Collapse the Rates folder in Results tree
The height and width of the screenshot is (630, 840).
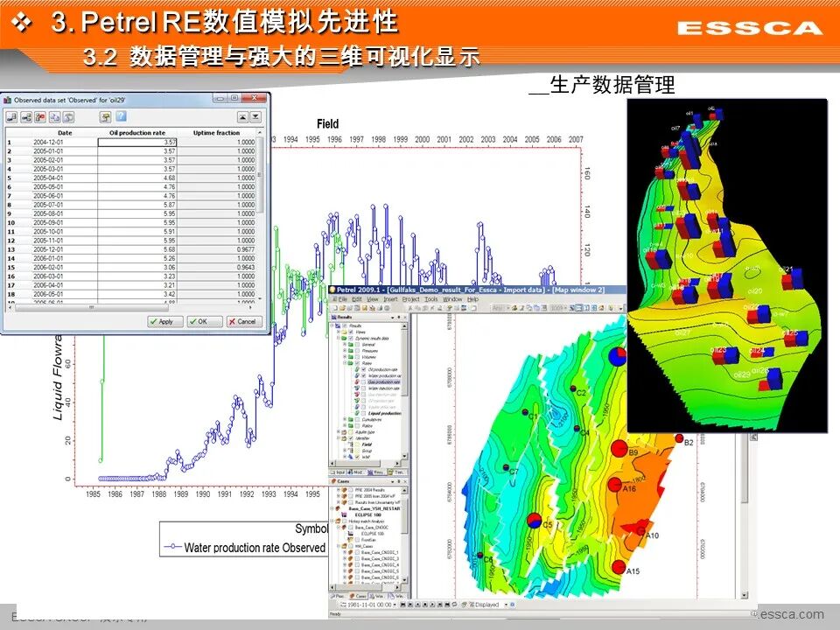[x=345, y=362]
